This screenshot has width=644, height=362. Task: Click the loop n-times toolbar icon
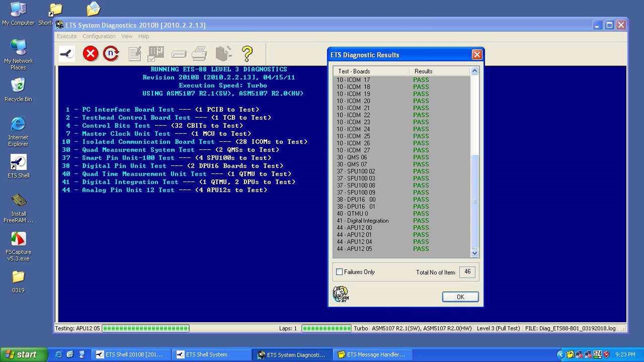(111, 54)
